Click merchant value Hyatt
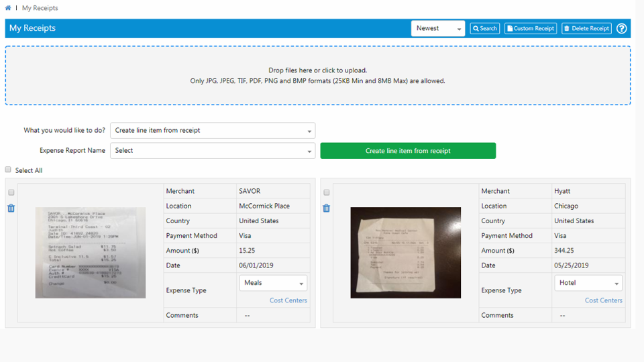 pyautogui.click(x=562, y=191)
